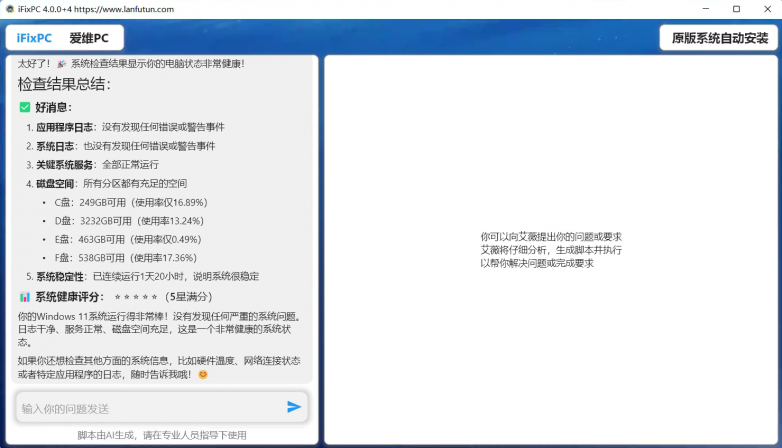
Task: Click the 脚本由AI生成 disclaimer text
Action: click(161, 435)
